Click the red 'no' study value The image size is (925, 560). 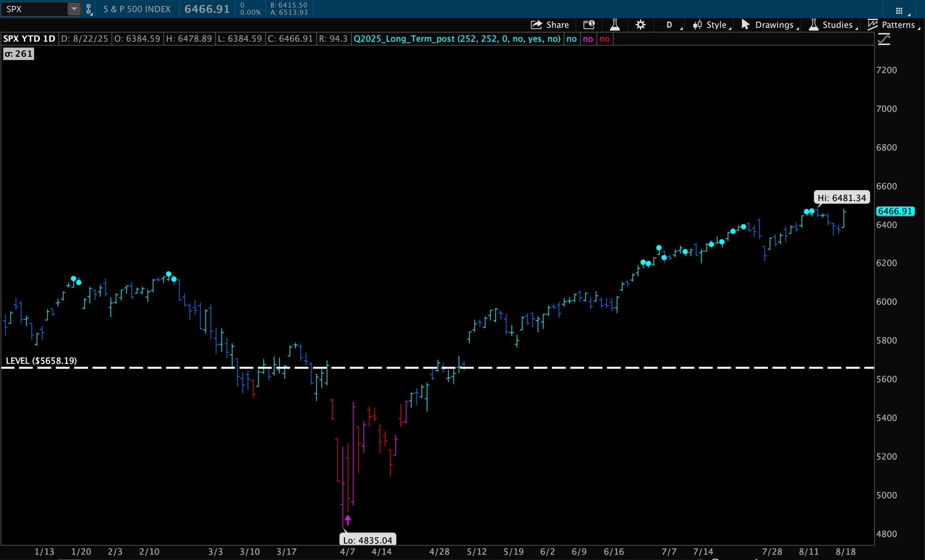tap(604, 39)
